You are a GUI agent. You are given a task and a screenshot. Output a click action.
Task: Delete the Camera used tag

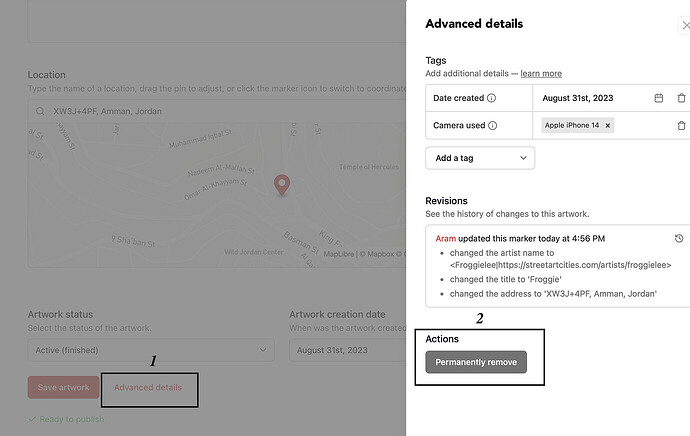pos(681,125)
